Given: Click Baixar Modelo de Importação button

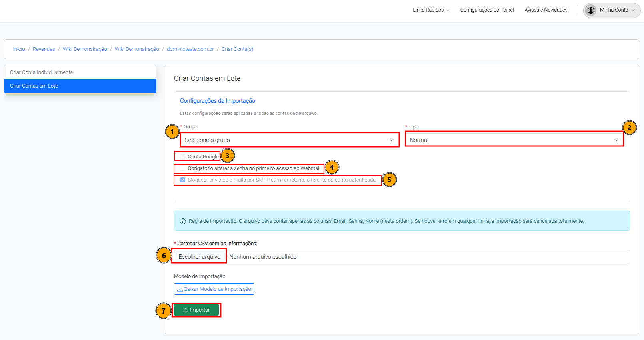Looking at the screenshot, I should [214, 289].
